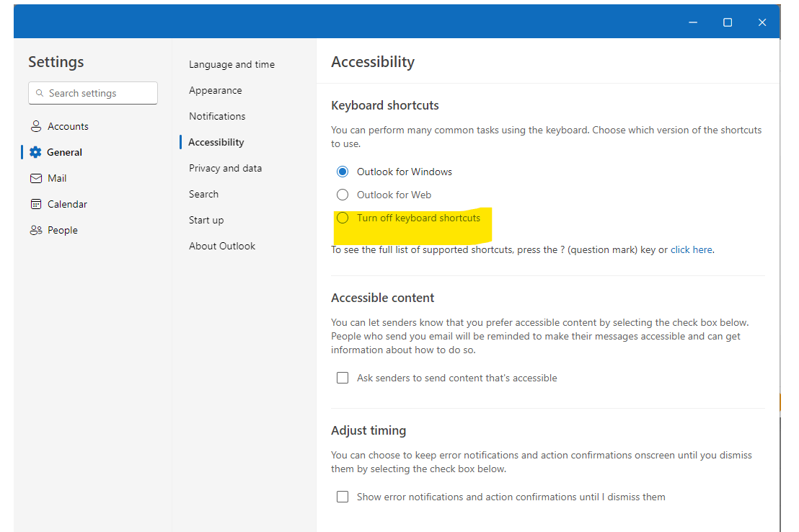Viewport: 799px width, 532px height.
Task: Click the Calendar icon in sidebar
Action: (35, 204)
